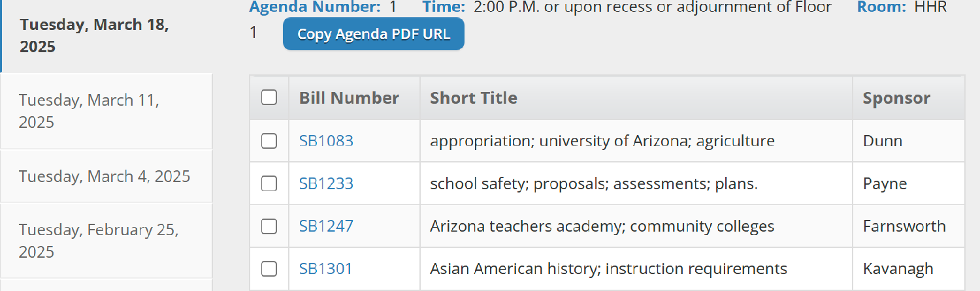Check the select-all checkbox in table header
Screen dimensions: 980x291
[269, 98]
